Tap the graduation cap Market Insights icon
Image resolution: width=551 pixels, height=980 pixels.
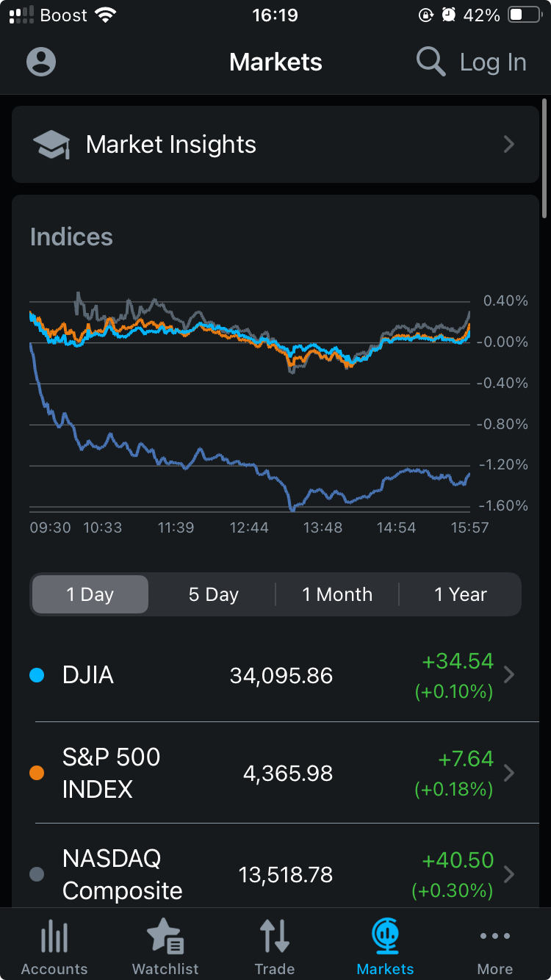pyautogui.click(x=51, y=145)
